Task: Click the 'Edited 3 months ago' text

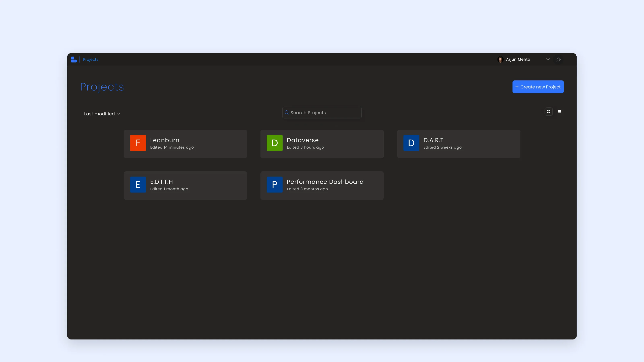Action: pos(307,189)
